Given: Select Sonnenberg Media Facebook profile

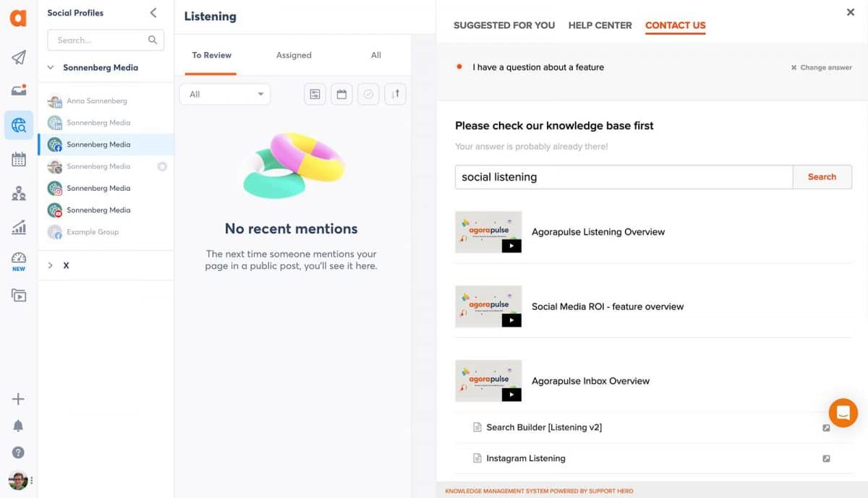Looking at the screenshot, I should coord(106,145).
